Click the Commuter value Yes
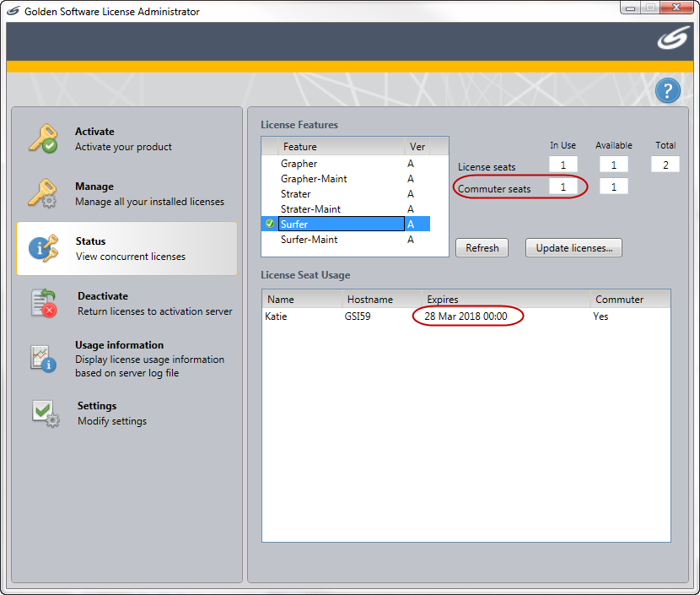700x595 pixels. click(x=600, y=316)
